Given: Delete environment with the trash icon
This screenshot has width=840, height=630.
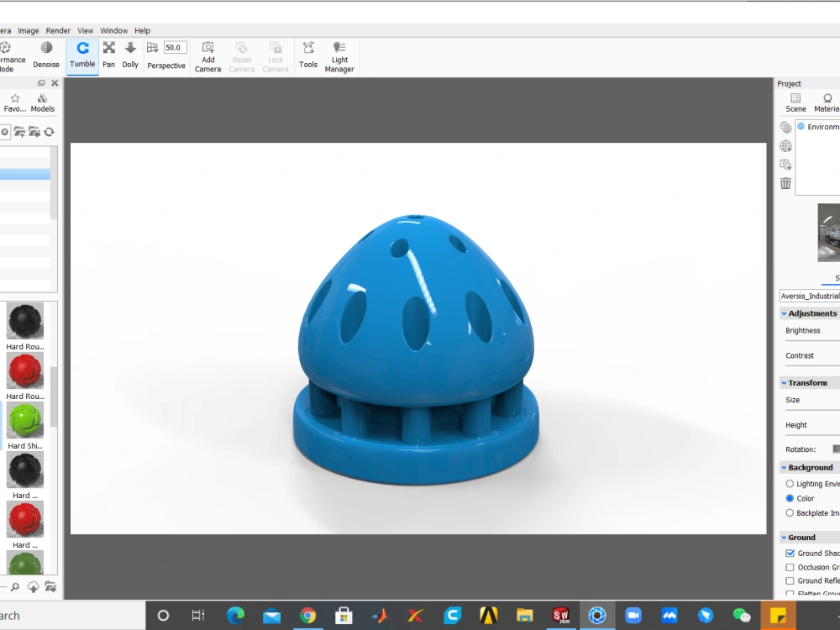Looking at the screenshot, I should pyautogui.click(x=785, y=183).
